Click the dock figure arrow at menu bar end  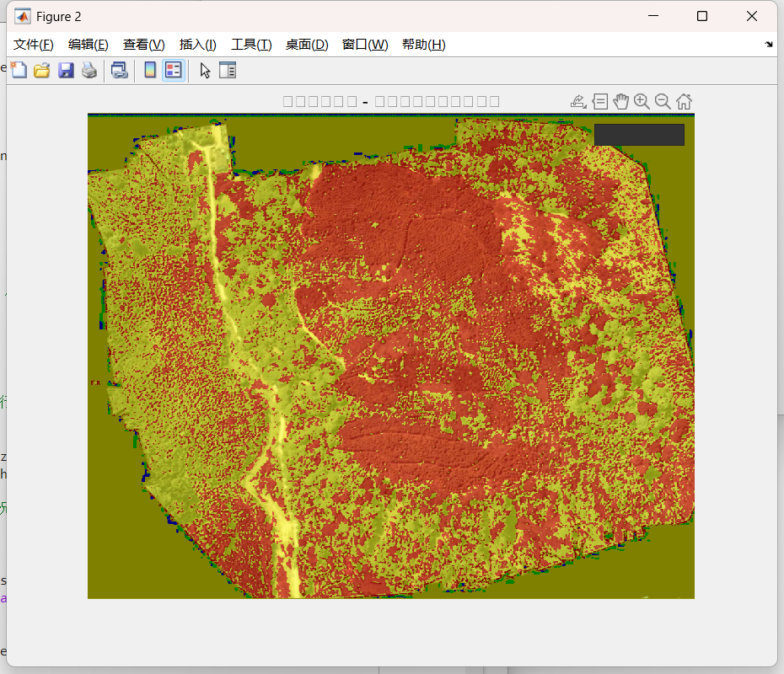(769, 45)
